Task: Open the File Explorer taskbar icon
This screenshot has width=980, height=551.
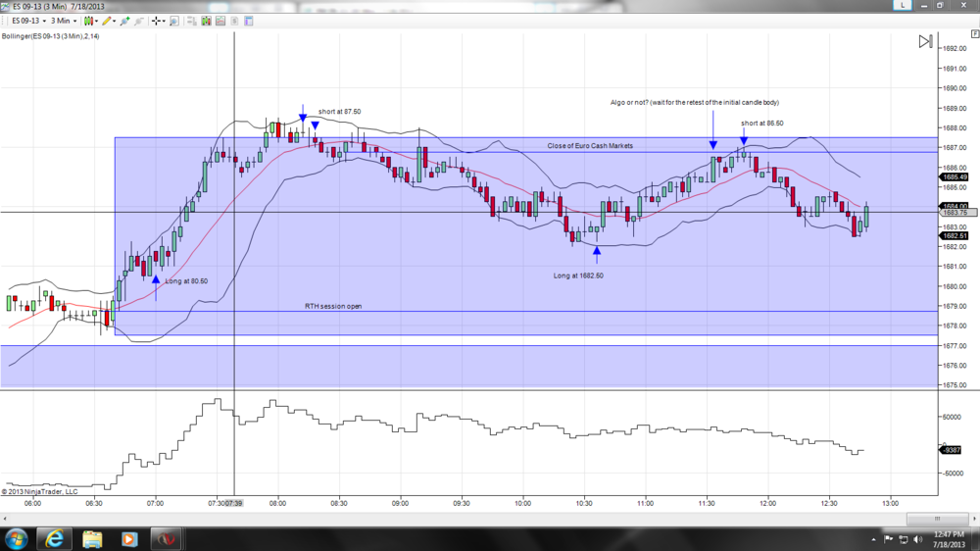Action: click(92, 538)
